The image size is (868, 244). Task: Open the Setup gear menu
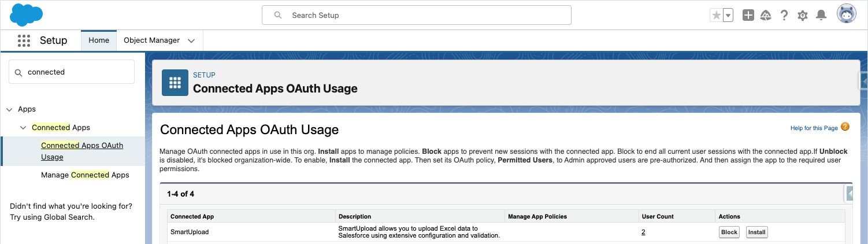point(802,16)
